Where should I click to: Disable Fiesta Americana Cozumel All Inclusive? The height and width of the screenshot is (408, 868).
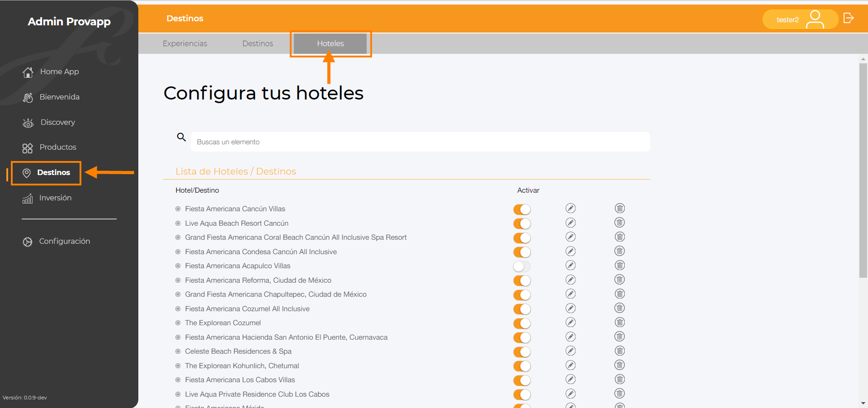(x=522, y=309)
